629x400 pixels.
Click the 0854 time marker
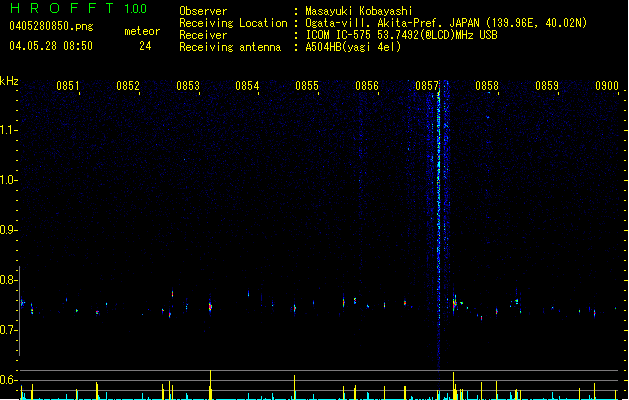pyautogui.click(x=247, y=86)
